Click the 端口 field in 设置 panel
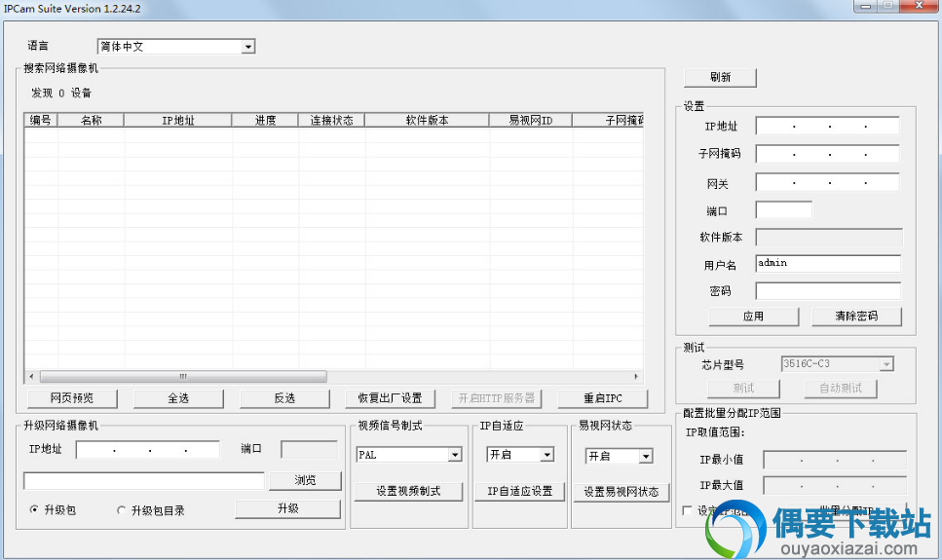Image resolution: width=942 pixels, height=560 pixels. pyautogui.click(x=783, y=209)
